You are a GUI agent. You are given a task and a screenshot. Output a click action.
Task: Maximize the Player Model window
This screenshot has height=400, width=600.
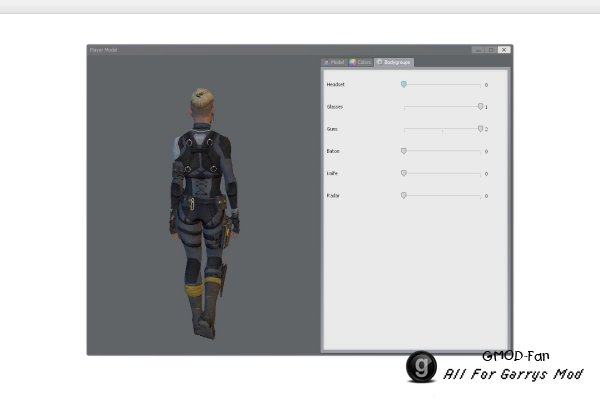tap(491, 50)
